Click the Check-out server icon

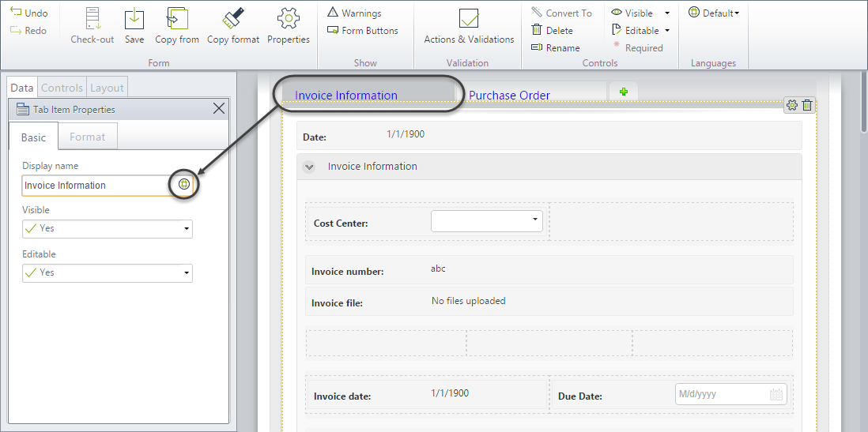tap(92, 17)
